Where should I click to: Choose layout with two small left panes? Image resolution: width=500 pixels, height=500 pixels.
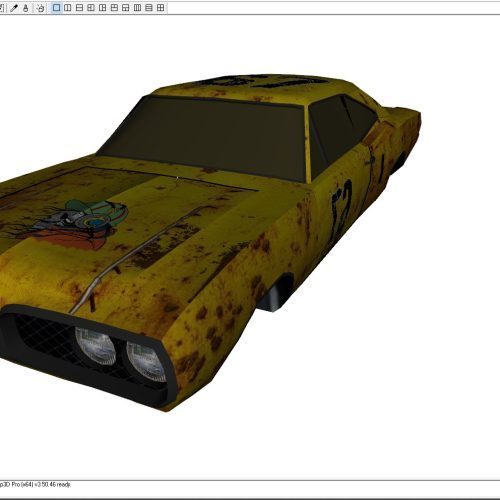[91, 8]
